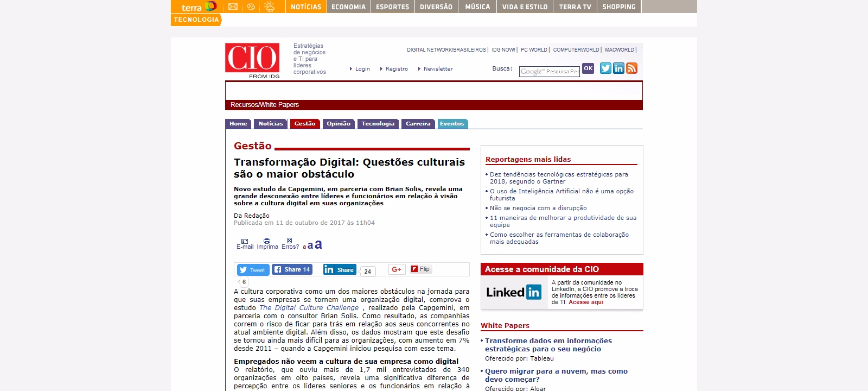Open Esportes in Terra top bar

pyautogui.click(x=393, y=7)
